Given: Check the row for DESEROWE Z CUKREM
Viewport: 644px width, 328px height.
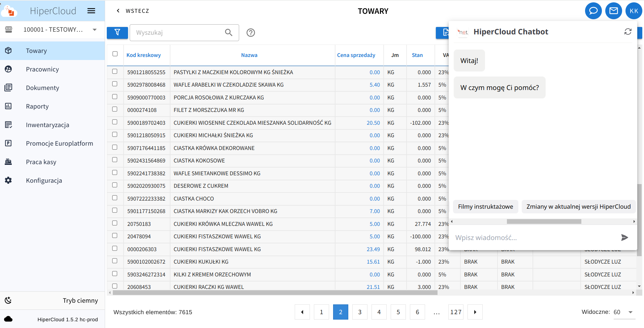Looking at the screenshot, I should [115, 185].
